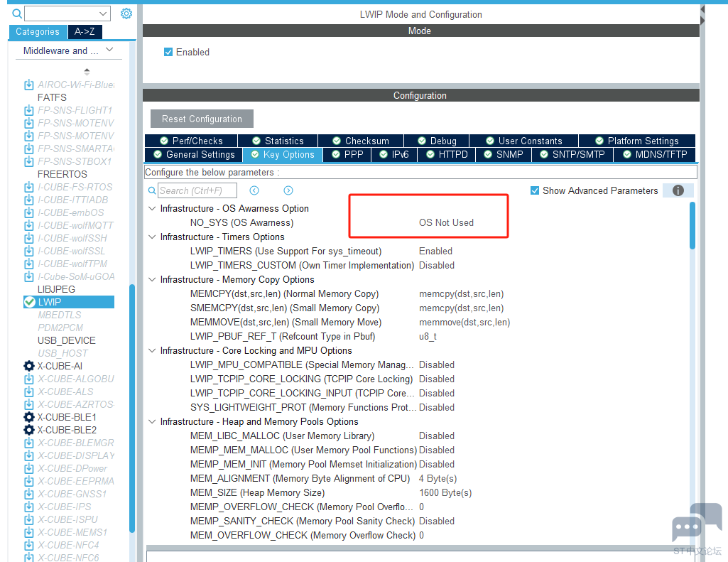
Task: Open the Debug tab
Action: tap(437, 141)
